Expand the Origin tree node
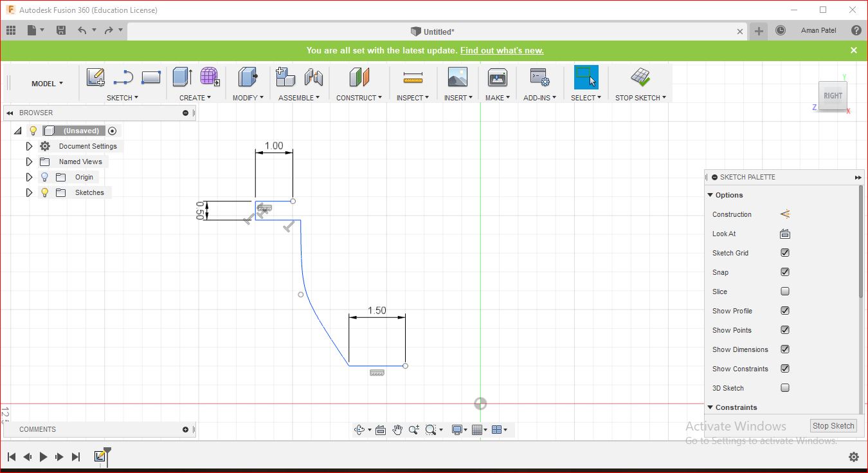 tap(29, 177)
